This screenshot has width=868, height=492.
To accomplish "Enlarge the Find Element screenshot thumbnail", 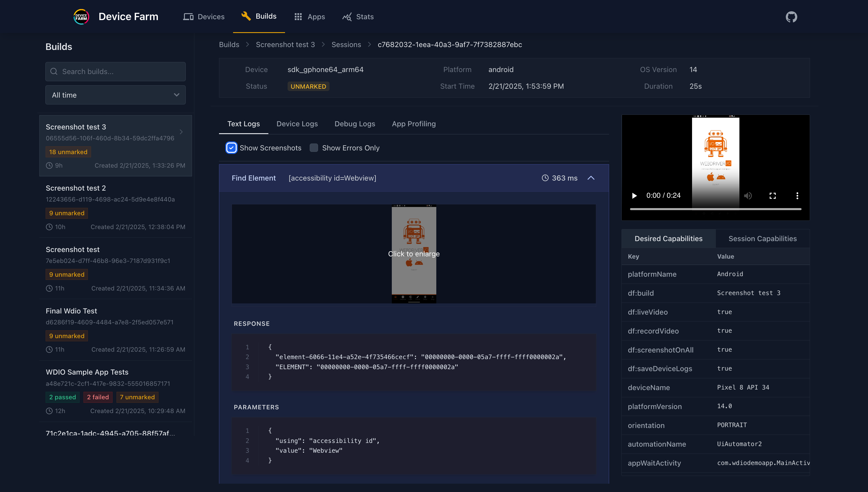I will tap(414, 254).
